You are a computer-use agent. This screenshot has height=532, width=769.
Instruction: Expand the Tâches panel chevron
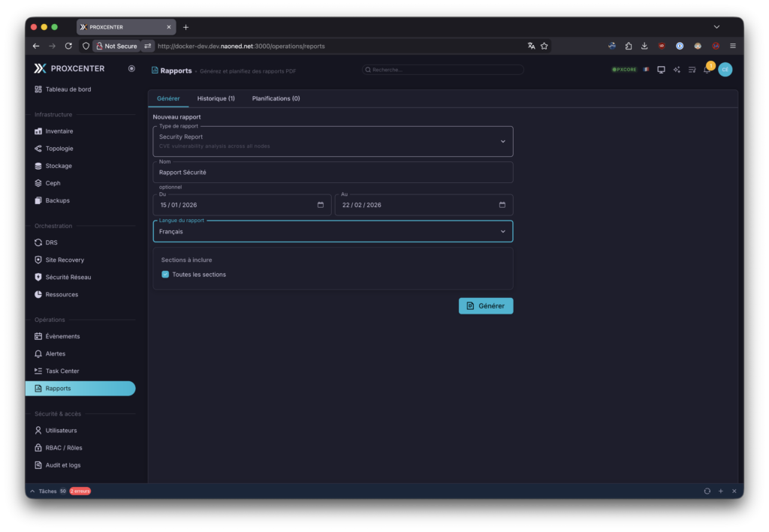(32, 491)
